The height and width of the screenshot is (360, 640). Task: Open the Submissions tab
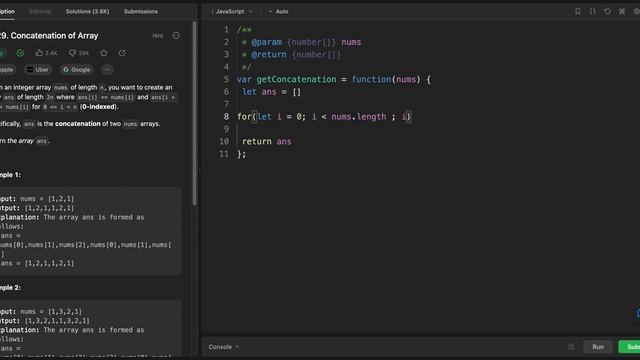pos(141,11)
